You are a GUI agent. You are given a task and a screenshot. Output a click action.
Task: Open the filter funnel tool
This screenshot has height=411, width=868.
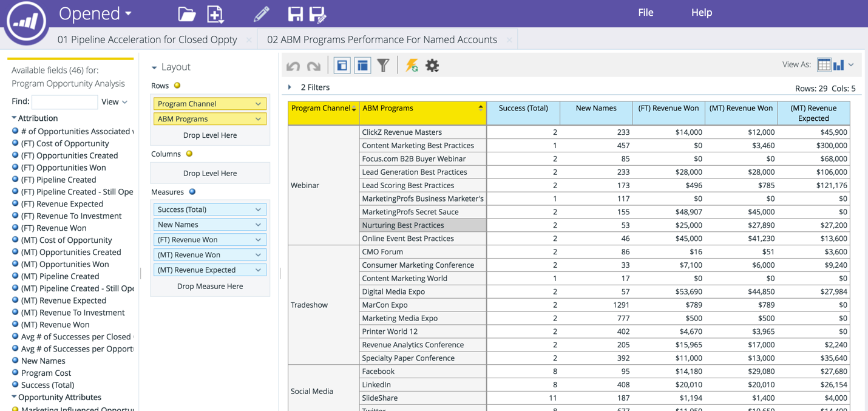[x=383, y=66]
